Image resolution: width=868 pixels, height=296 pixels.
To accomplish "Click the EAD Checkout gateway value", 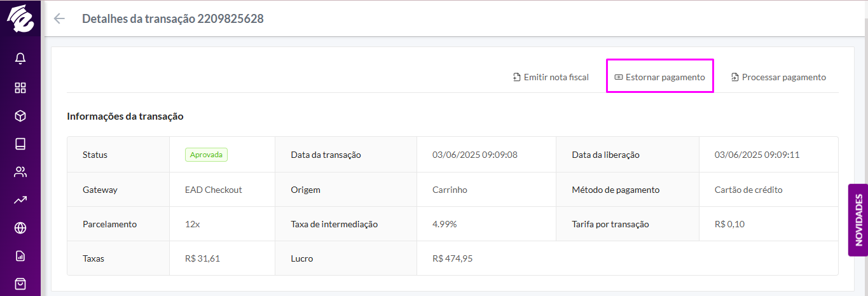I will [x=214, y=190].
